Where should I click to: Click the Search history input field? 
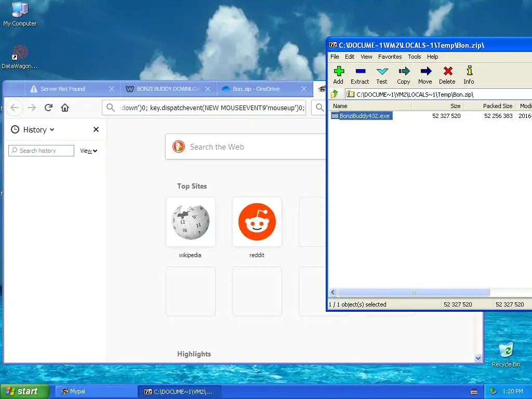pyautogui.click(x=41, y=151)
